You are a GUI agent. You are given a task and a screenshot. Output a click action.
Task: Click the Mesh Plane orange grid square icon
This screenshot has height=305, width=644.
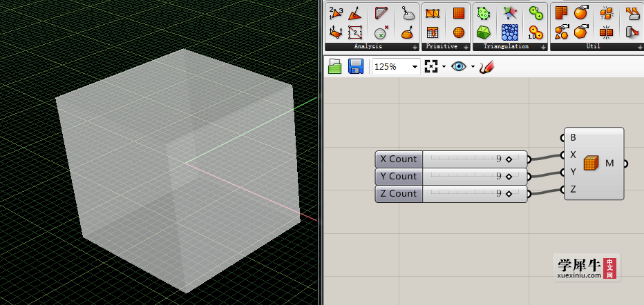(459, 14)
